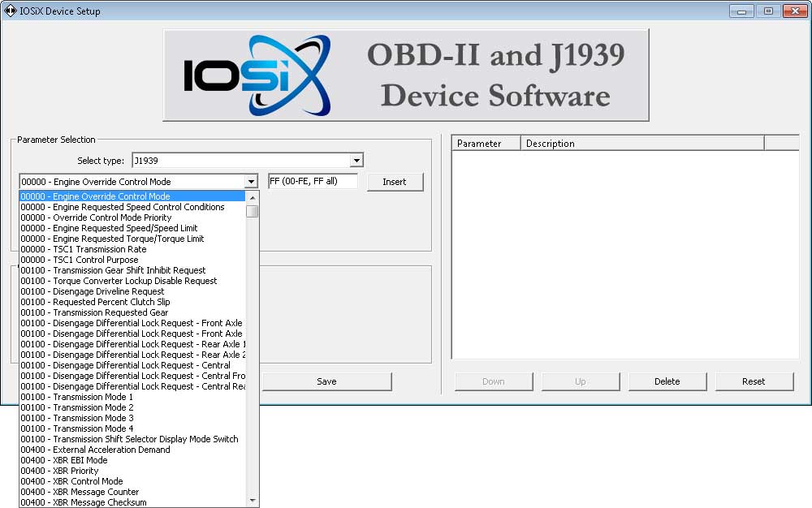Click the Down button
812x508 pixels.
coord(494,381)
